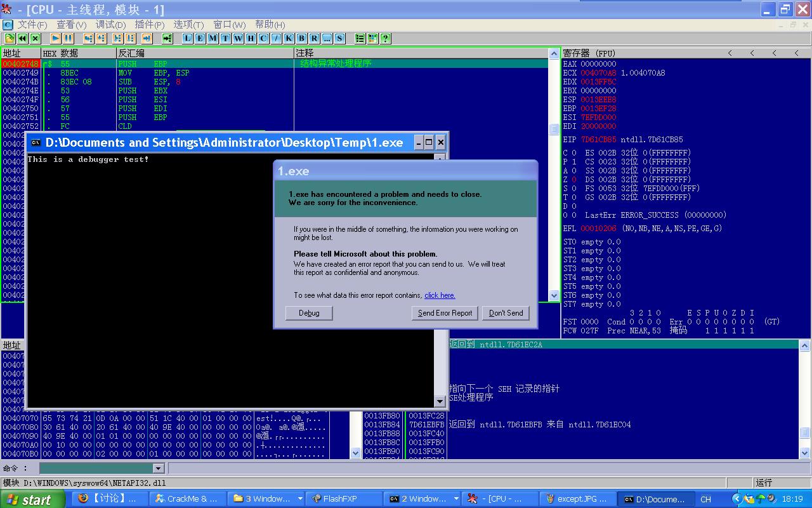The width and height of the screenshot is (812, 508).
Task: Open the Log window with L button
Action: [187, 38]
